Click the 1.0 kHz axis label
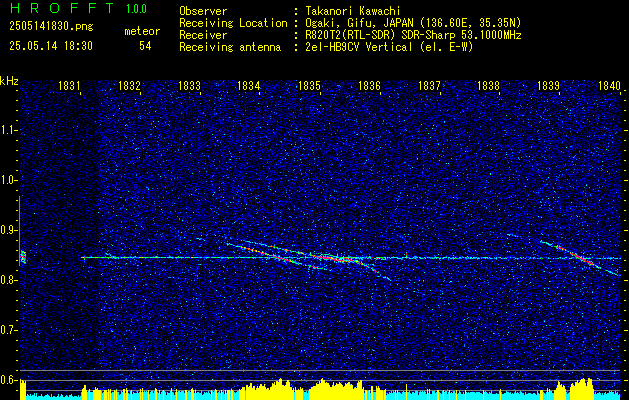629x400 pixels. (8, 181)
